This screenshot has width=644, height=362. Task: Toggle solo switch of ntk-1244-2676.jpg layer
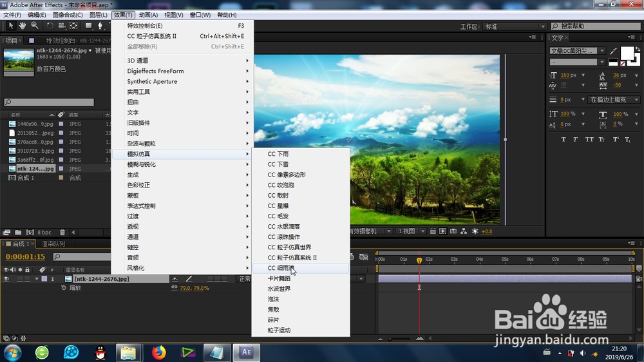pyautogui.click(x=20, y=279)
